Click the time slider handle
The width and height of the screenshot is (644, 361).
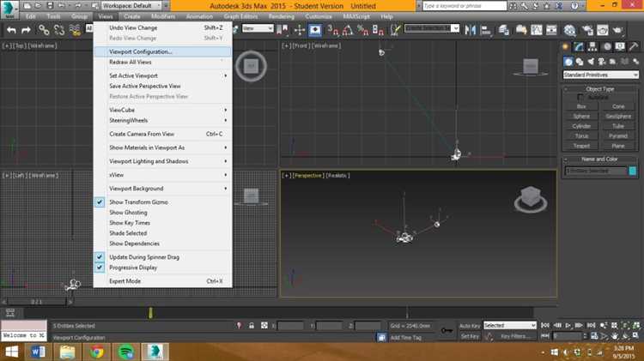click(36, 302)
